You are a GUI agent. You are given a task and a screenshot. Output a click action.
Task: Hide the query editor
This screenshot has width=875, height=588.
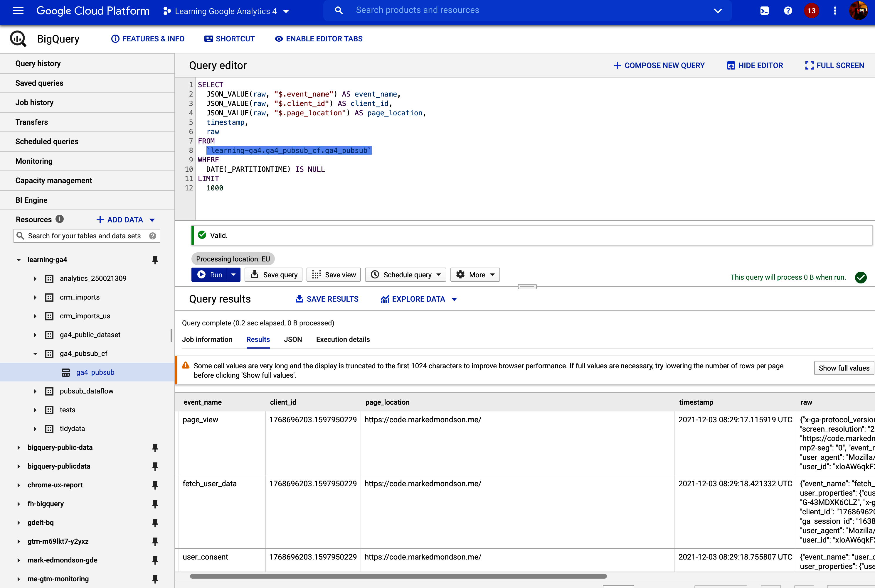point(755,65)
